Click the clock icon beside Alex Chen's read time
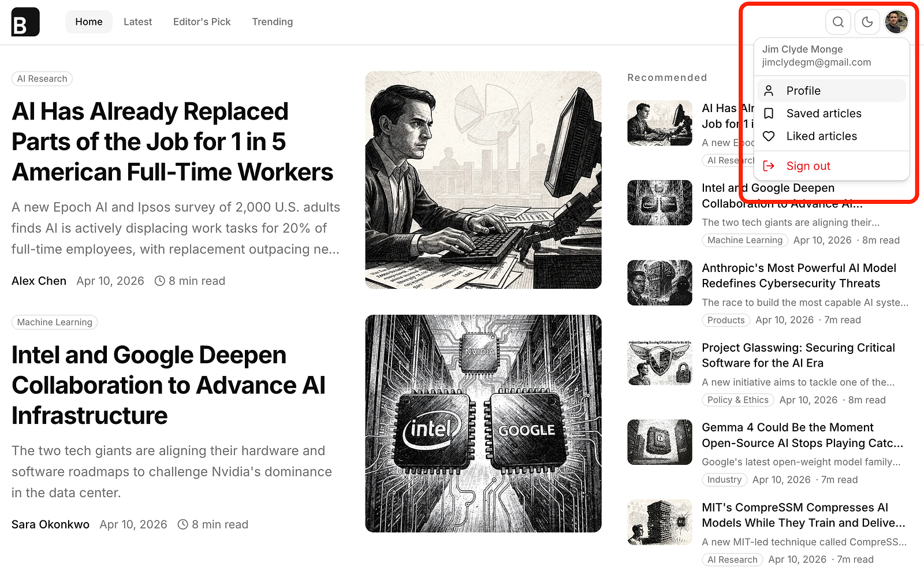Viewport: 924px width, 585px height. (160, 281)
